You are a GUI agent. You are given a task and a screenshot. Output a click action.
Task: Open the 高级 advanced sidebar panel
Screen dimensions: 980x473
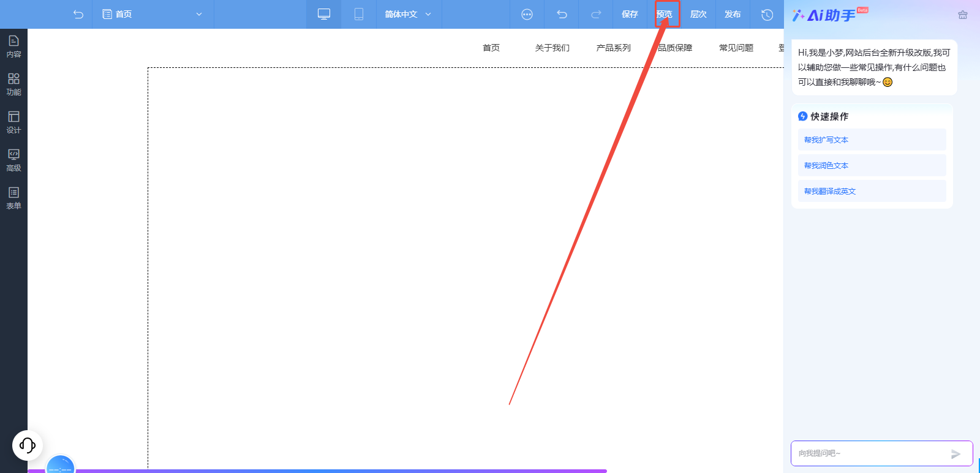[13, 160]
